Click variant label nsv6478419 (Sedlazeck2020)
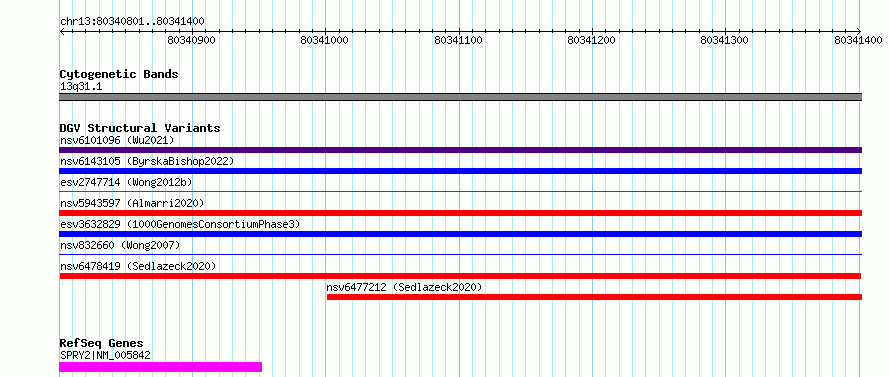This screenshot has width=890, height=377. coord(138,266)
